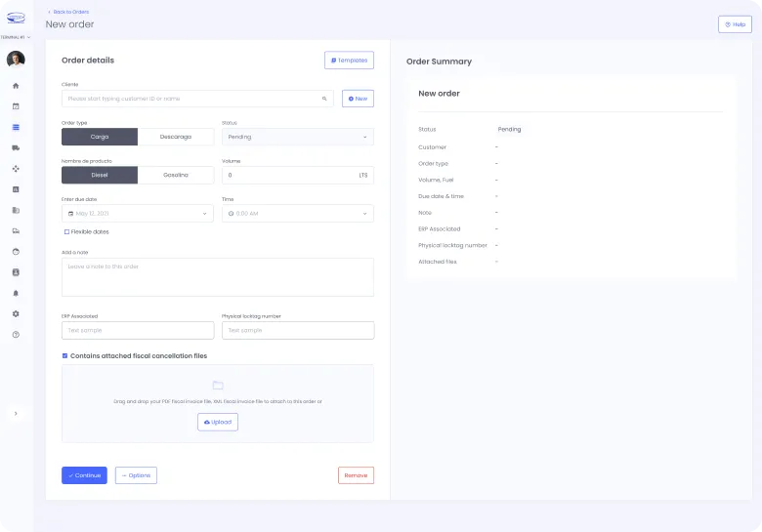This screenshot has width=762, height=532.
Task: Click the home icon in sidebar
Action: [x=16, y=86]
